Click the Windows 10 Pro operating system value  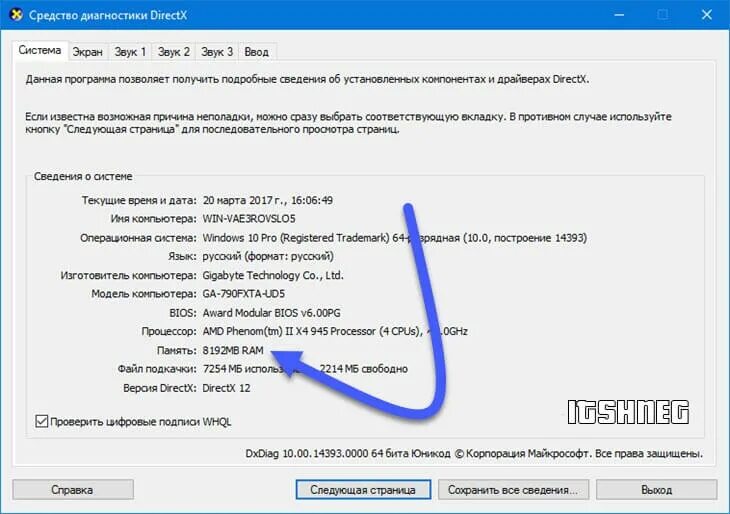[x=395, y=238]
